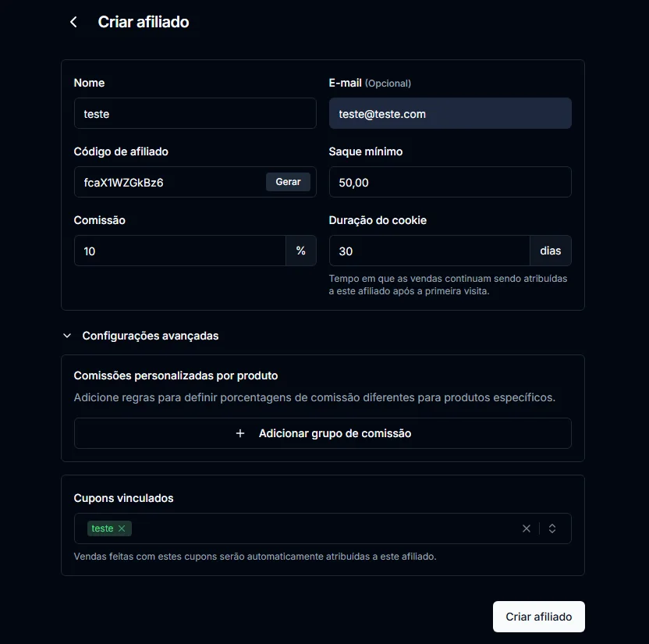
Task: Generate a new affiliate code with Gerar
Action: (288, 182)
